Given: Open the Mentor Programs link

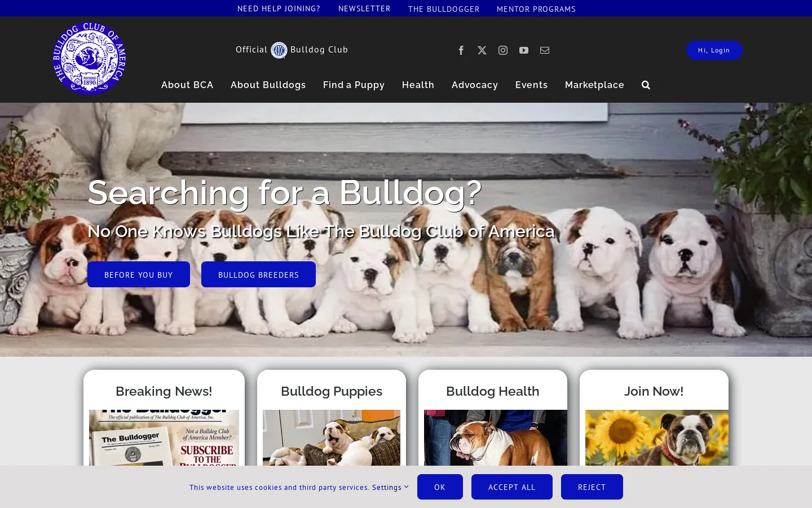Looking at the screenshot, I should [x=536, y=9].
